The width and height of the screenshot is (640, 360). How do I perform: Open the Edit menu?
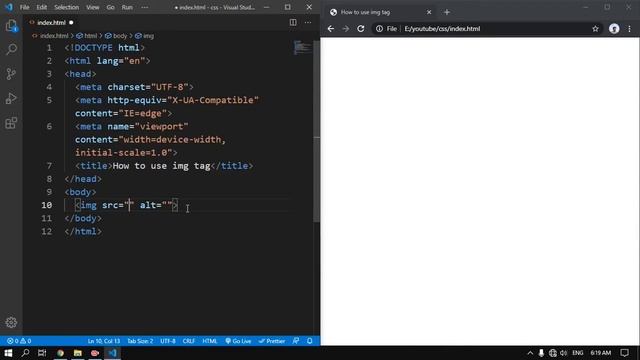[42, 7]
